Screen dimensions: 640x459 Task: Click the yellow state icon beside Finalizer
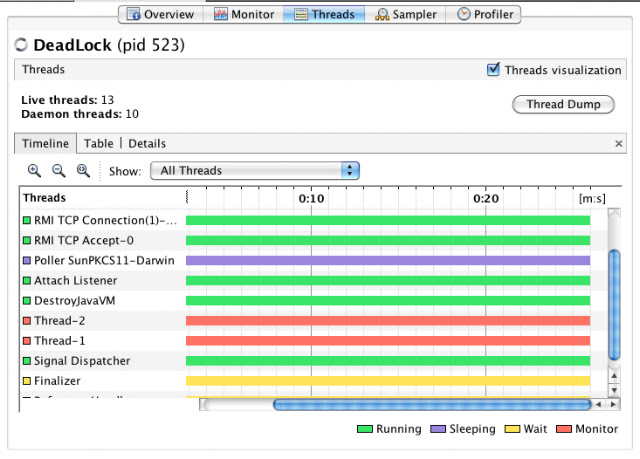click(x=27, y=381)
